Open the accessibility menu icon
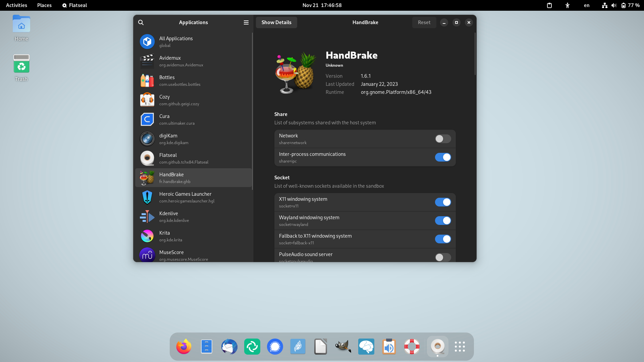 coord(568,5)
